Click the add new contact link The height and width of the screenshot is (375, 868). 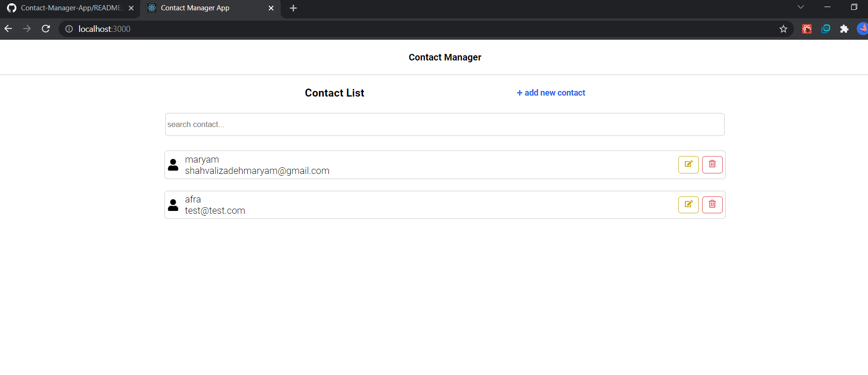click(x=551, y=93)
